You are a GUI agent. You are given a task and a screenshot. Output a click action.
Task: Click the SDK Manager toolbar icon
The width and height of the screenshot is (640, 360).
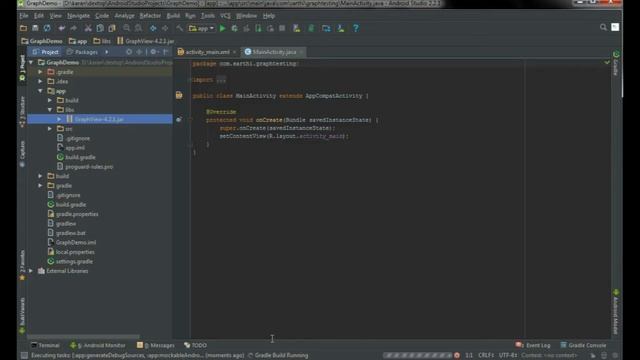tap(341, 28)
